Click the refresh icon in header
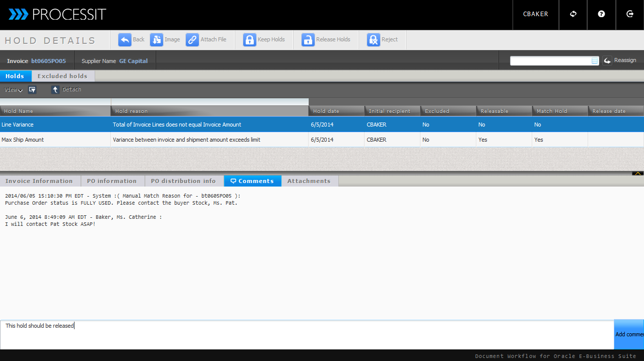 point(573,14)
